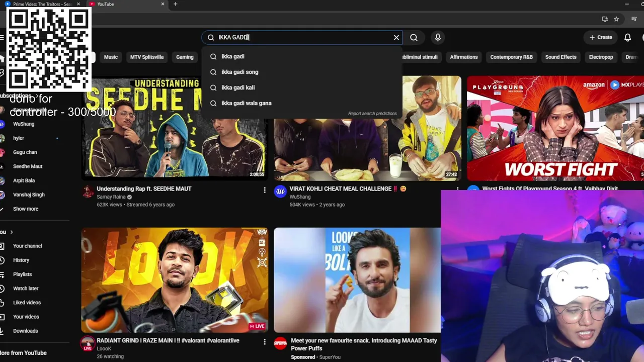The image size is (644, 362).
Task: Open Samay Raina channel name under video
Action: 111,197
